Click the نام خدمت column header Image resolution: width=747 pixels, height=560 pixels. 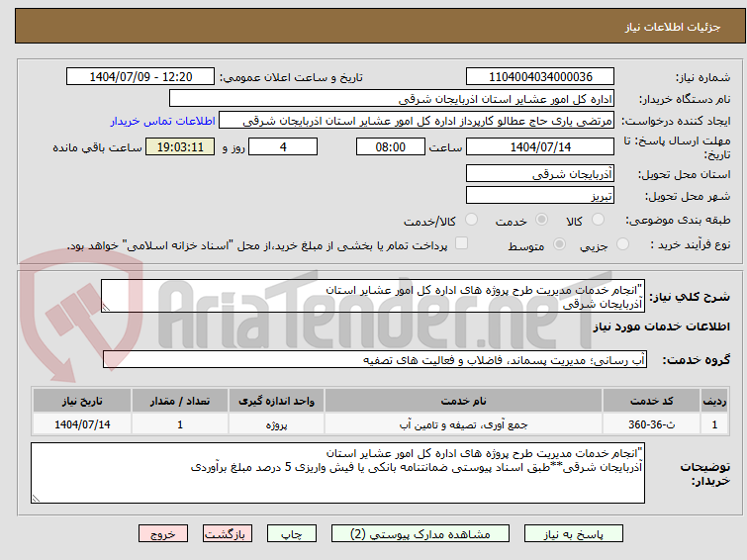click(464, 401)
